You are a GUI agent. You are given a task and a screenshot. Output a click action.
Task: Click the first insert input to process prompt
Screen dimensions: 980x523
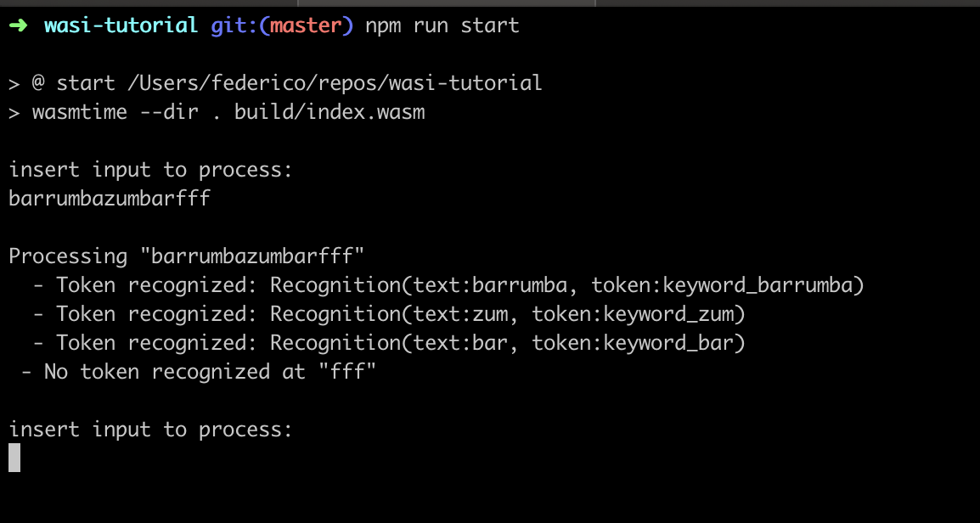[x=150, y=170]
